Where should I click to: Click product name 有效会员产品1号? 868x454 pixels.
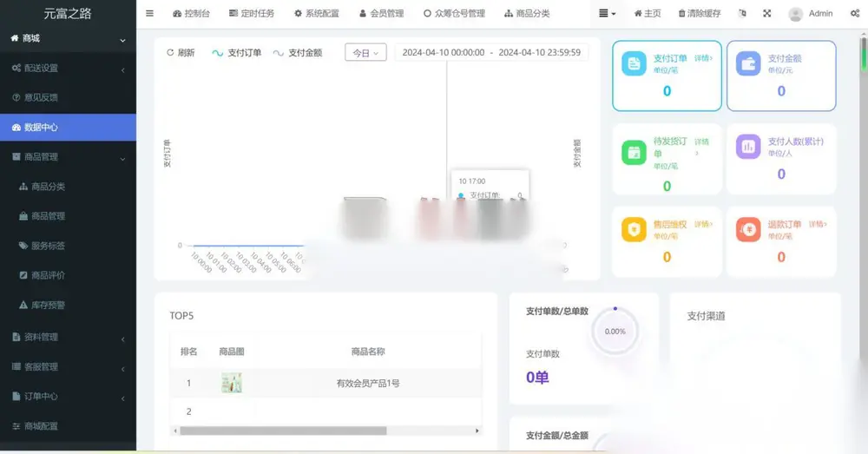(368, 383)
